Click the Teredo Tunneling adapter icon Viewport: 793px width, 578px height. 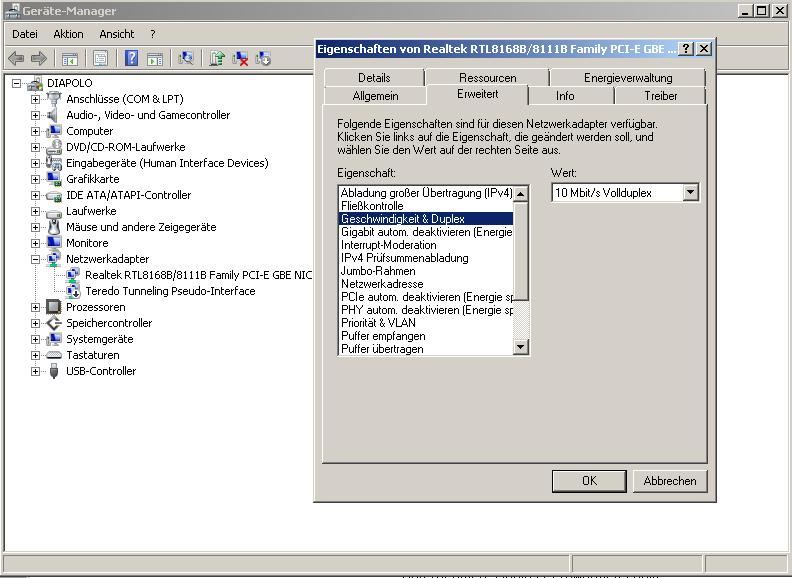pyautogui.click(x=73, y=291)
